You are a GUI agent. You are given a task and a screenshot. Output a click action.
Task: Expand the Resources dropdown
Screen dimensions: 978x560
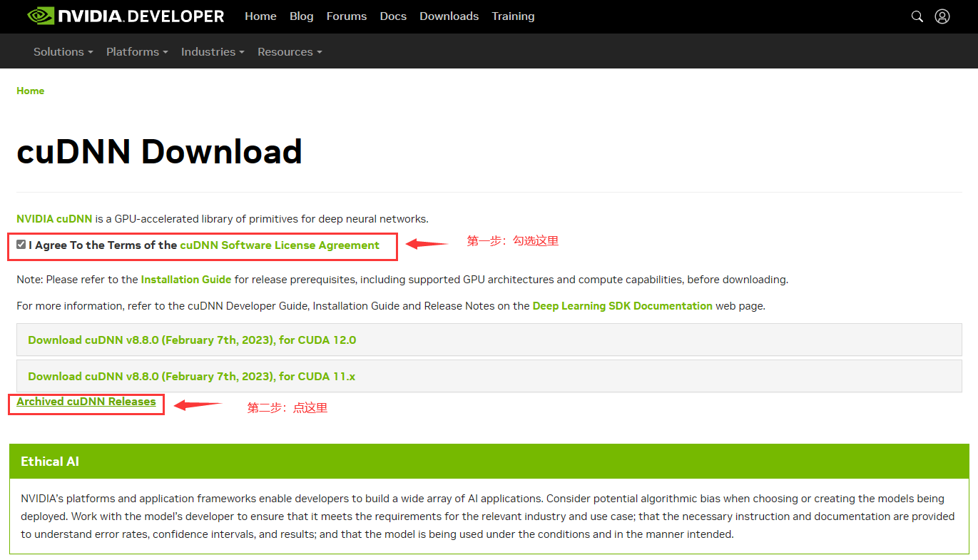[x=290, y=52]
